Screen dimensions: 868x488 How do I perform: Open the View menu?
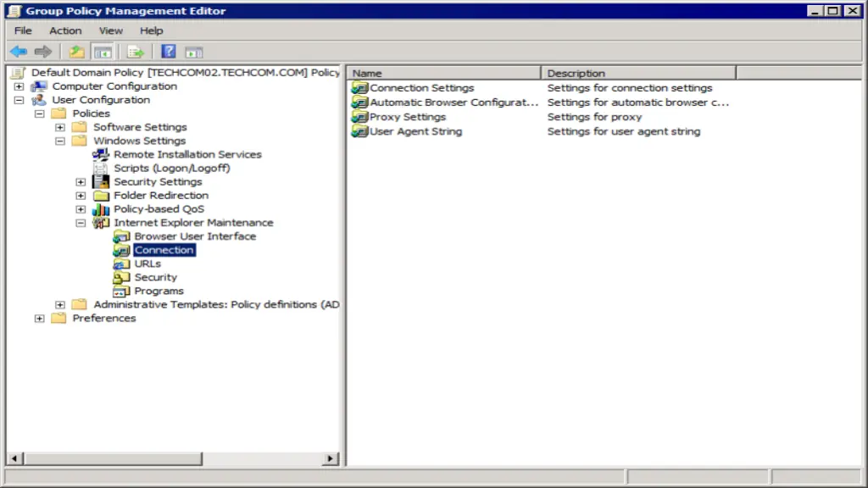click(111, 30)
